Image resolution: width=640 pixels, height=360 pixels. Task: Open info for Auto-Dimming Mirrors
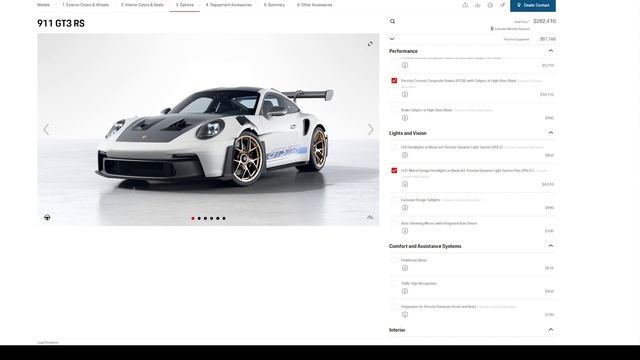coord(405,231)
